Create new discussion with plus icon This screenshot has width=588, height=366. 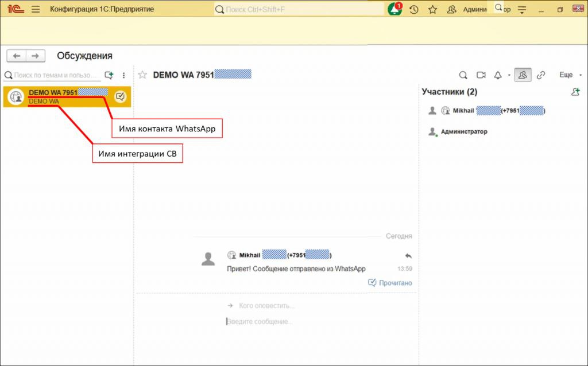109,75
